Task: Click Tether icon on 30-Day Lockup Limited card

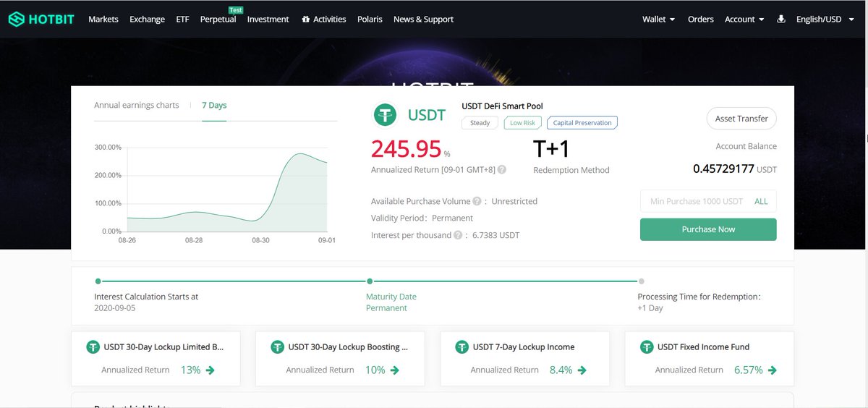Action: [x=93, y=347]
